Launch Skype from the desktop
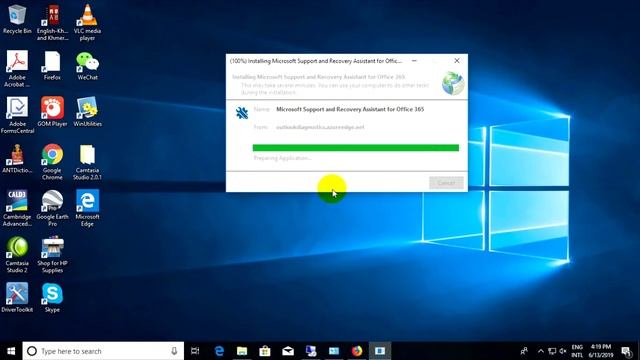Image resolution: width=640 pixels, height=360 pixels. point(52,298)
